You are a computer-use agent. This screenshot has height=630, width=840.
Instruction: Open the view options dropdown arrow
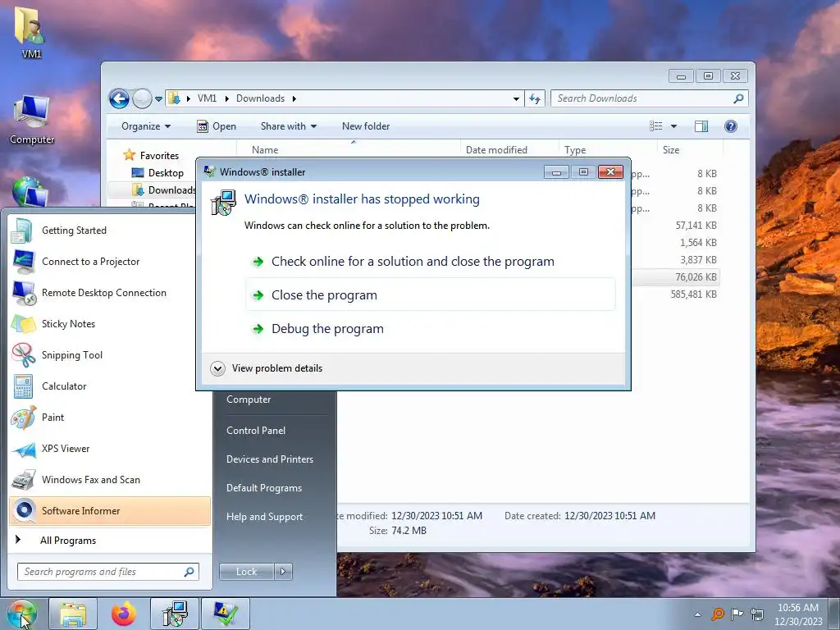[x=673, y=126]
